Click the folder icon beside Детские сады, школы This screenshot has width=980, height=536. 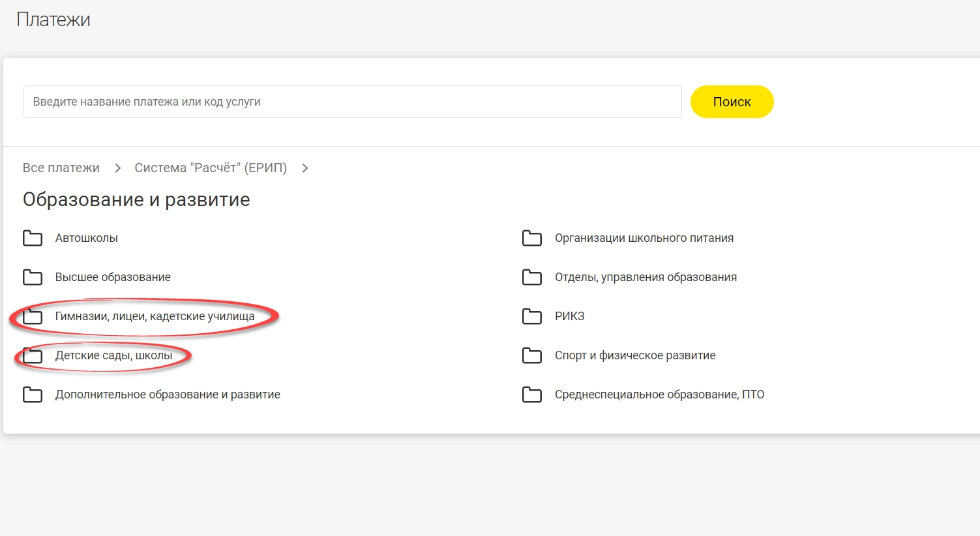point(33,355)
